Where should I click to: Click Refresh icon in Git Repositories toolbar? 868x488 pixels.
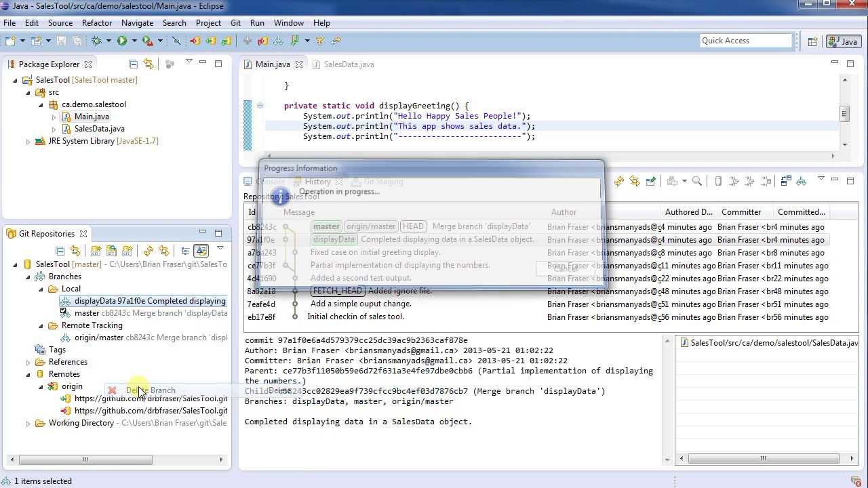[x=148, y=251]
